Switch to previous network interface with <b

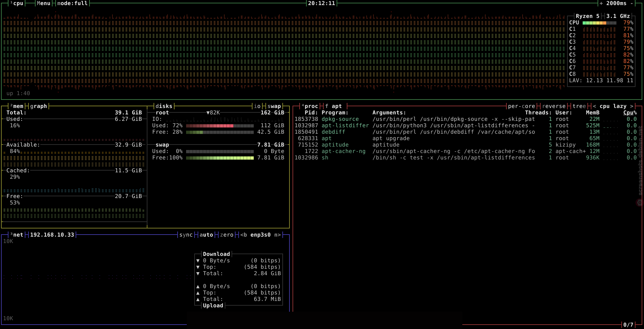[243, 235]
